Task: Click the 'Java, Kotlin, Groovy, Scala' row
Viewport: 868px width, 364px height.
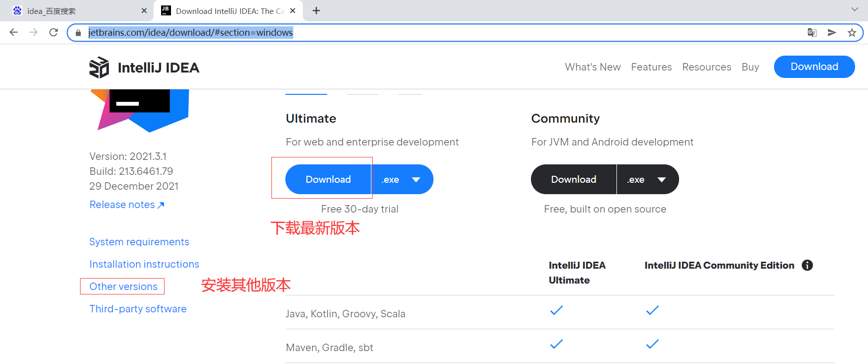Action: click(x=560, y=312)
